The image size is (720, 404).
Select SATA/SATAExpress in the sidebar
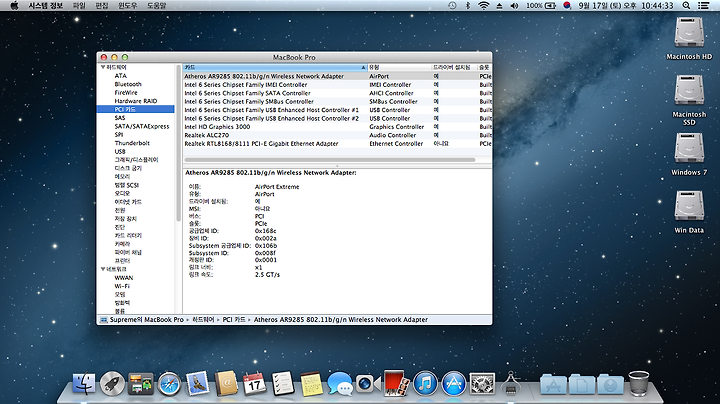141,126
